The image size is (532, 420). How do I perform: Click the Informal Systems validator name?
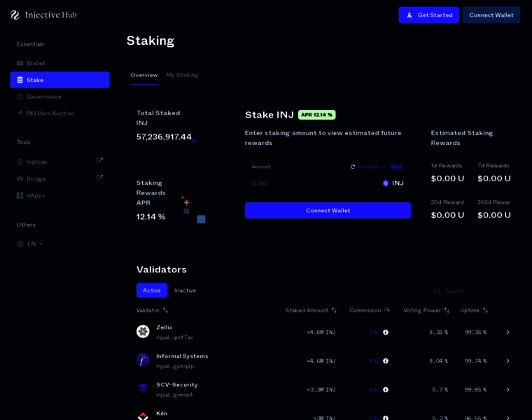tap(182, 356)
